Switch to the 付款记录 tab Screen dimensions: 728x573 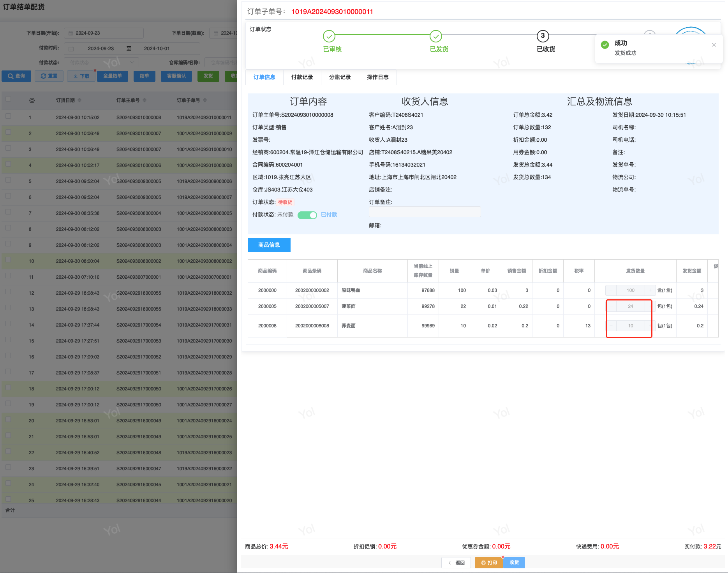[x=302, y=77]
